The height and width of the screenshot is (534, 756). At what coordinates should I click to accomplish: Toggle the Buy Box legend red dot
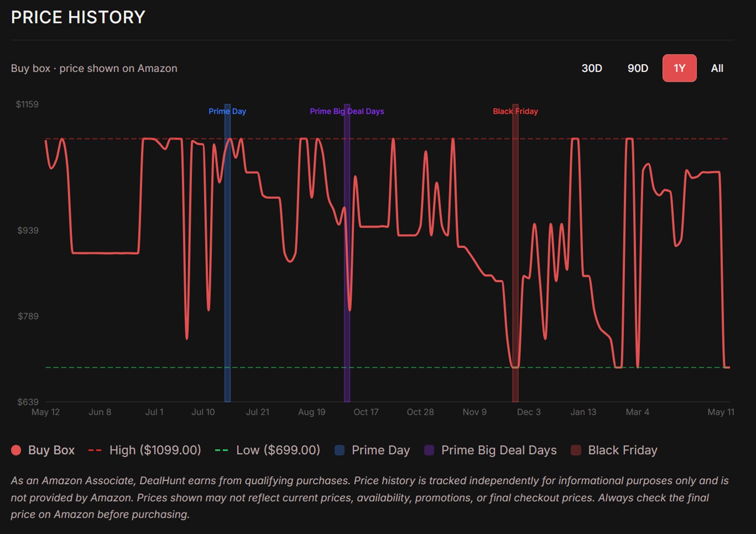click(x=16, y=450)
